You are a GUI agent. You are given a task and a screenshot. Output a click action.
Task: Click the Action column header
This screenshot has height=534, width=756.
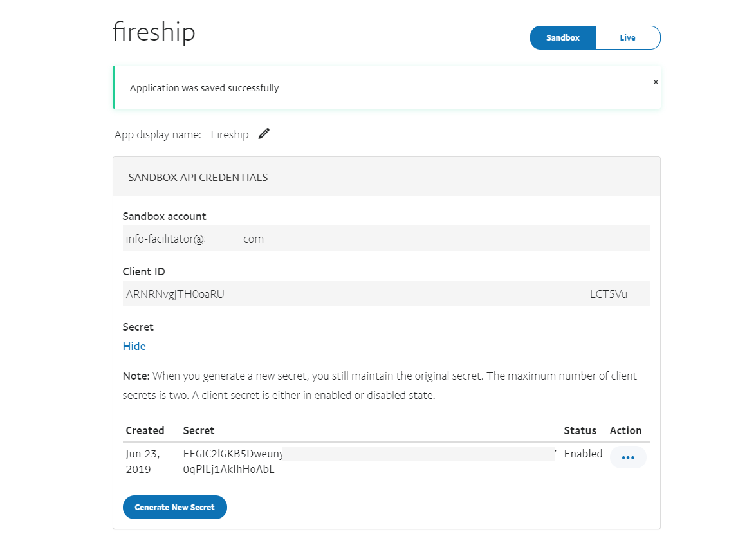click(x=625, y=430)
